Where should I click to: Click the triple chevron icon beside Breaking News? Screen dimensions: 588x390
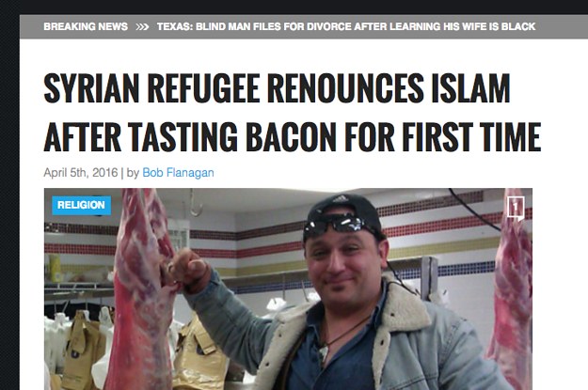point(142,26)
